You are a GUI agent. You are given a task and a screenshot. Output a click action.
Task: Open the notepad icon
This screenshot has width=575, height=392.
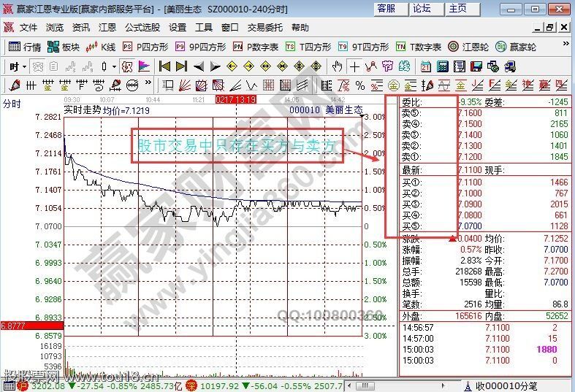(x=460, y=66)
